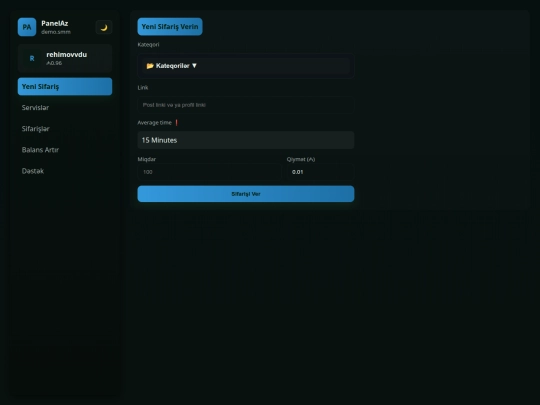Click the account balance 0.96 text
Image resolution: width=540 pixels, height=405 pixels.
point(54,63)
